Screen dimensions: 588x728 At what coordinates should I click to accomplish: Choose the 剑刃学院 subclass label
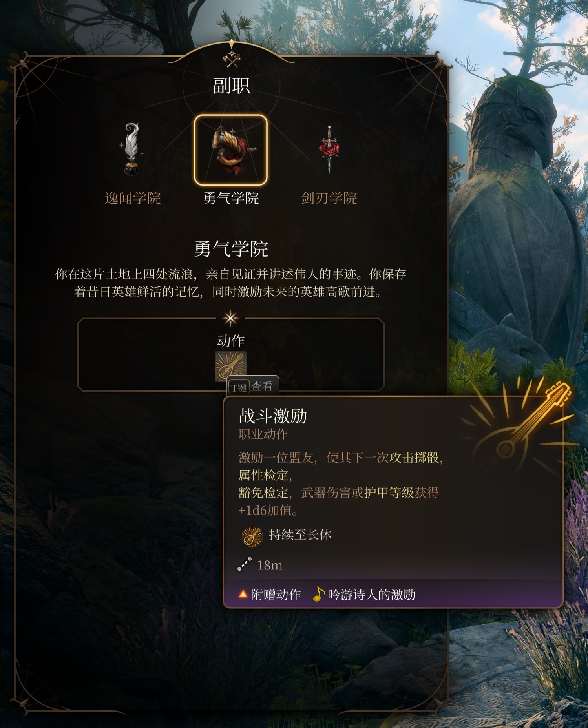(329, 198)
